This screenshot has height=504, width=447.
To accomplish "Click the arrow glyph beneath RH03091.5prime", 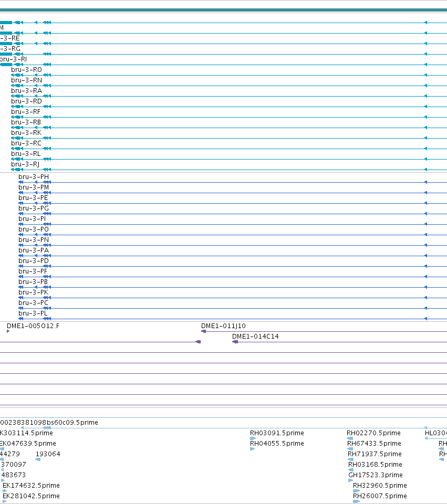I will (253, 438).
